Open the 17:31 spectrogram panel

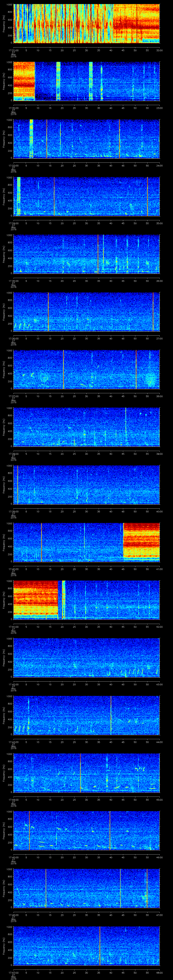coord(86,24)
